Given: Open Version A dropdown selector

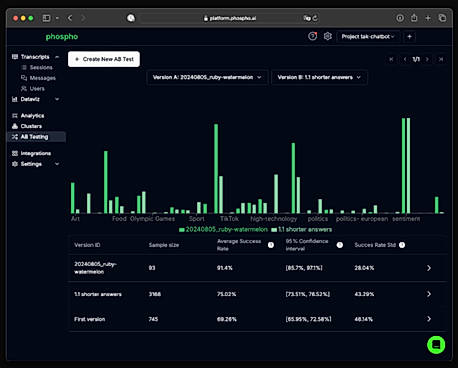Looking at the screenshot, I should 207,77.
